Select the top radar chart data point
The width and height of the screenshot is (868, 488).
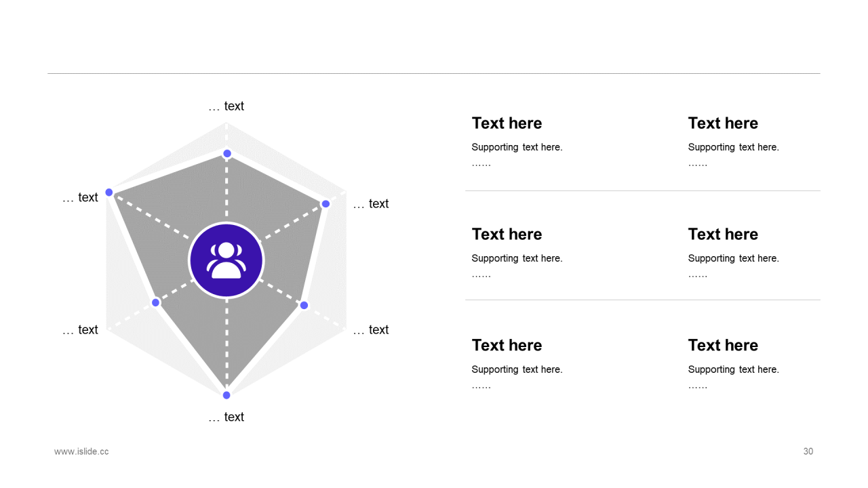pyautogui.click(x=227, y=153)
